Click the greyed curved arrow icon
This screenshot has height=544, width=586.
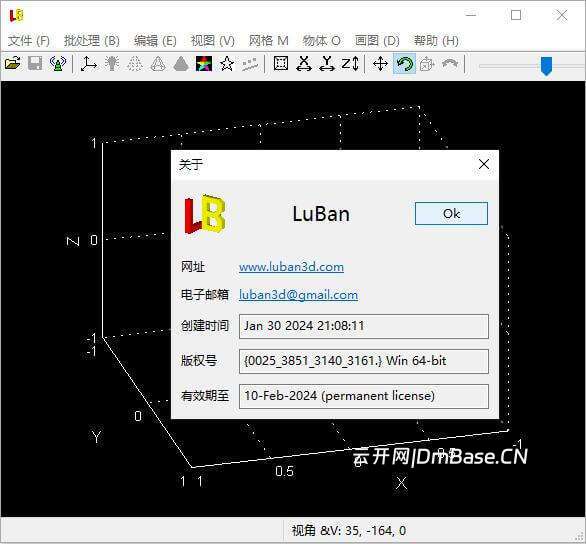(450, 64)
